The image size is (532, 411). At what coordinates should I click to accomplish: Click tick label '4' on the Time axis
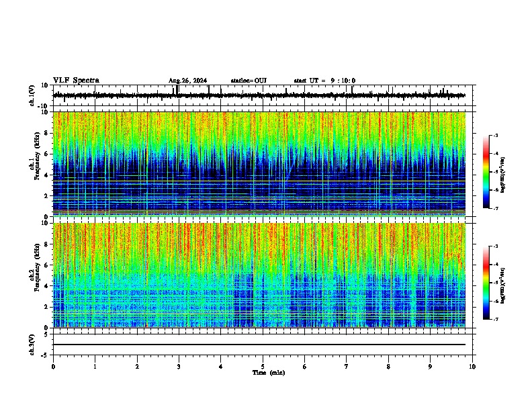(221, 367)
